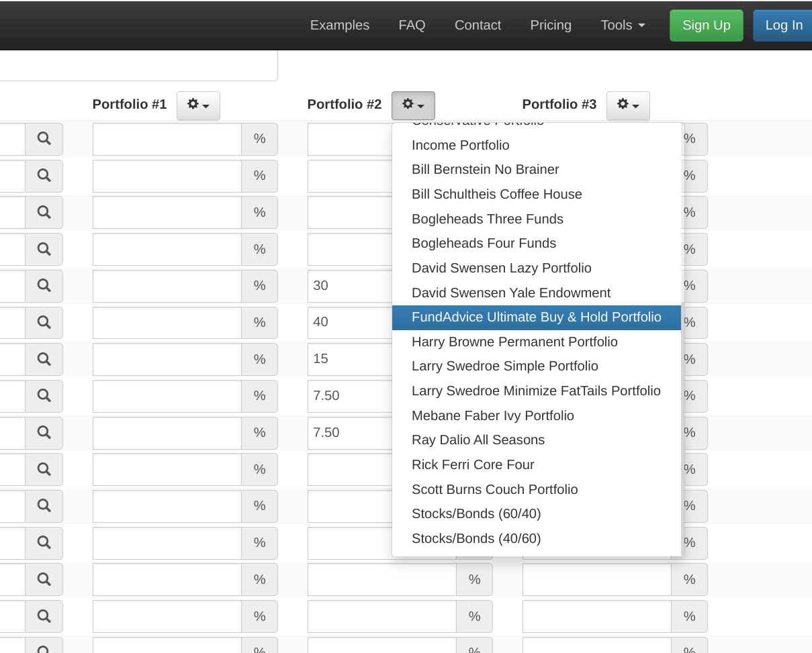Click the search magnifier in the row with 30
The height and width of the screenshot is (653, 812).
pyautogui.click(x=44, y=286)
